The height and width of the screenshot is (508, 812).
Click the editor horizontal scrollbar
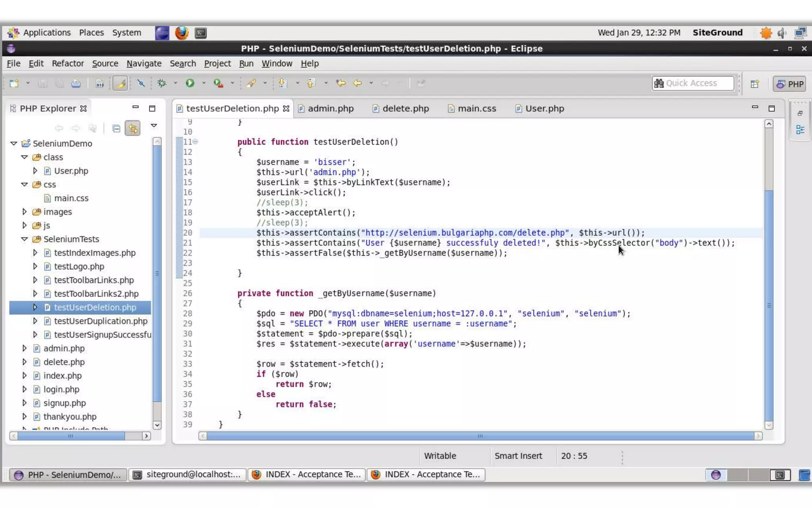[x=480, y=436]
